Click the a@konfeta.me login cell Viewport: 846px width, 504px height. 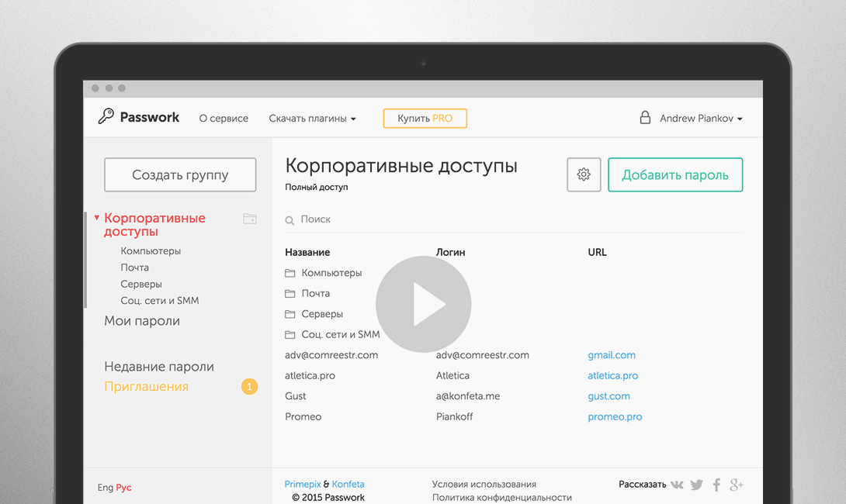[468, 396]
